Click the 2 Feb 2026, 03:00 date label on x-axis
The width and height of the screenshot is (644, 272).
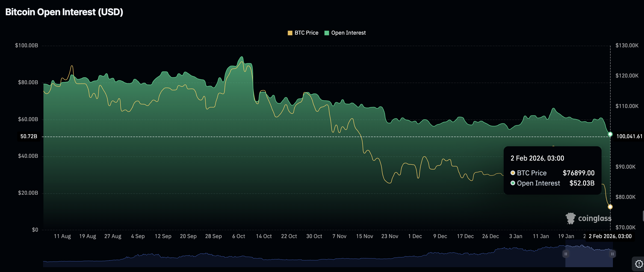tap(610, 236)
